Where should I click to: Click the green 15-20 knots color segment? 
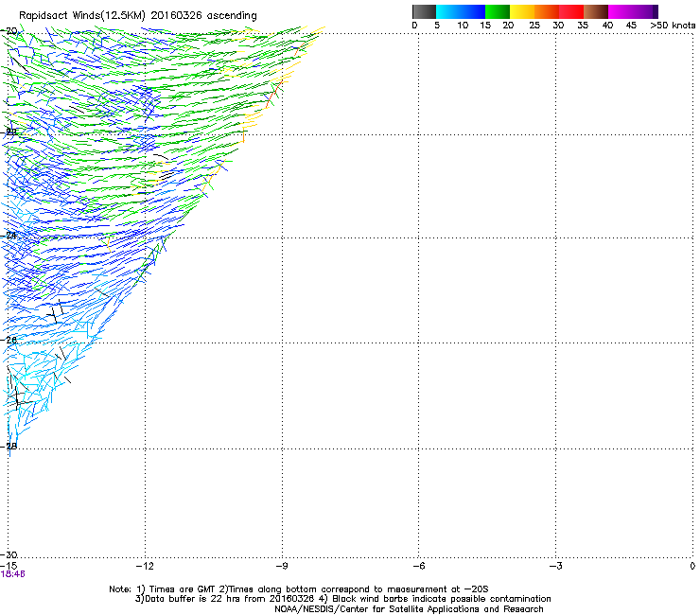tap(498, 11)
